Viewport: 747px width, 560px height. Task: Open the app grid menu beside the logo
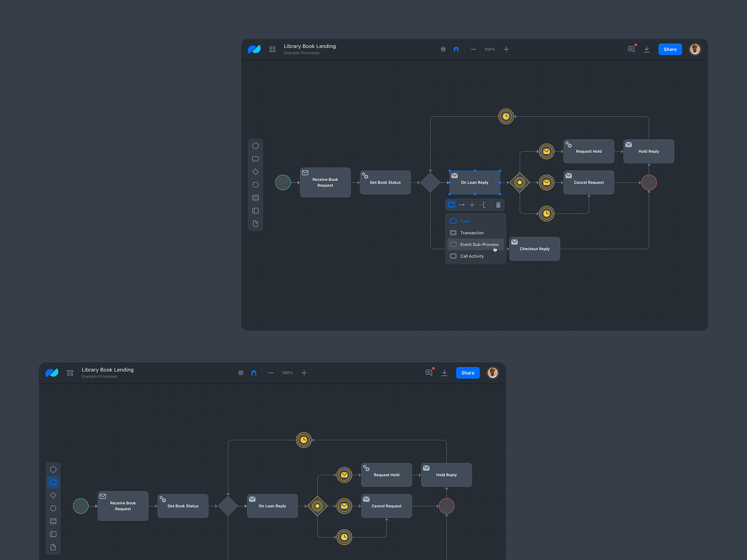click(x=272, y=49)
